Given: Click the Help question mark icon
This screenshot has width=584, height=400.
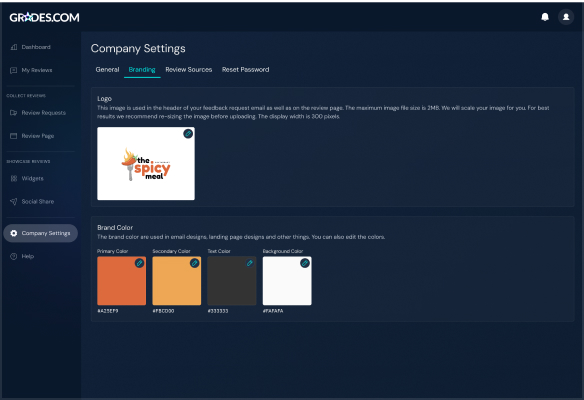Looking at the screenshot, I should pos(14,256).
